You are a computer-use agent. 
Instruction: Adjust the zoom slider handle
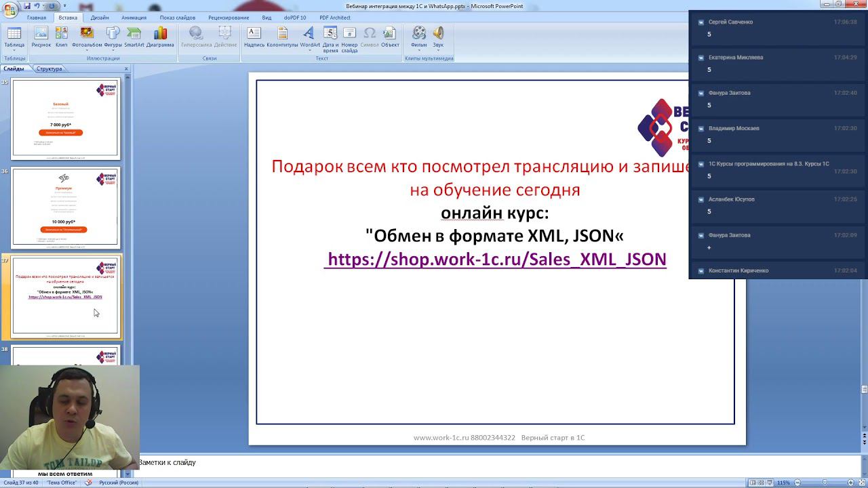825,483
